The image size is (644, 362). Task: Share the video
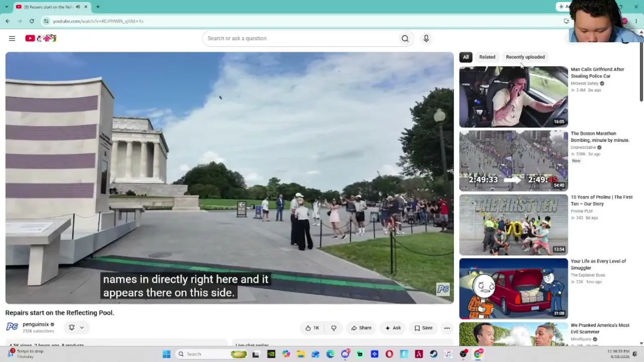pyautogui.click(x=361, y=328)
